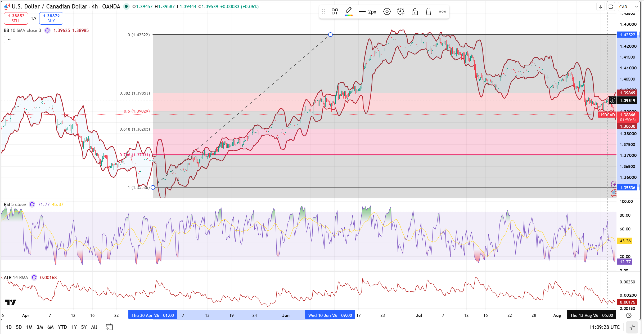The width and height of the screenshot is (644, 334).
Task: Open drawing settings with the hexagon icon
Action: 387,12
